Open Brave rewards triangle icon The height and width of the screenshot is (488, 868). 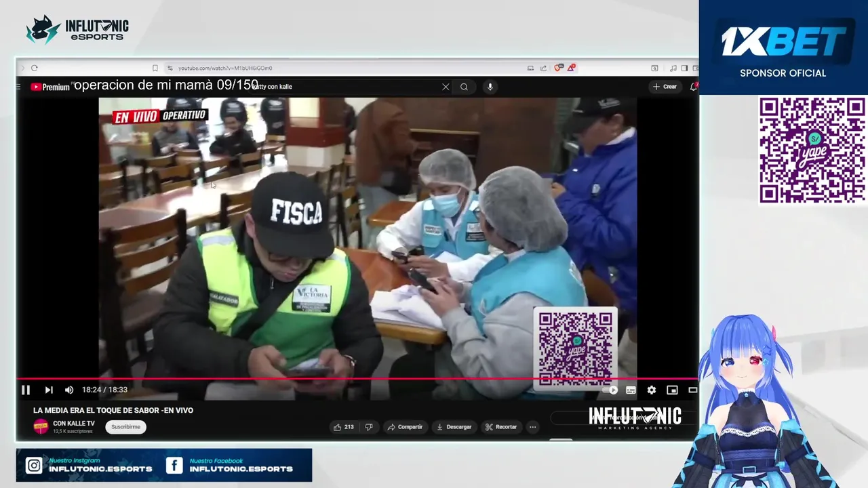click(572, 68)
